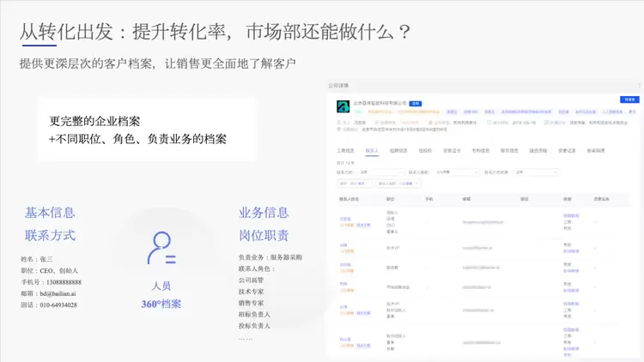644x362 pixels.
Task: Click the blue badge beside the company name
Action: (x=416, y=102)
